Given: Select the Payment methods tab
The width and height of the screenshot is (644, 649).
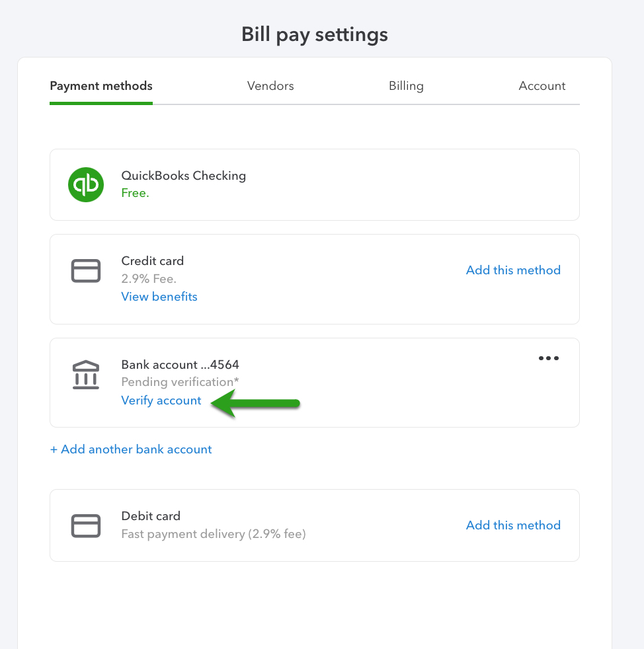Looking at the screenshot, I should tap(101, 86).
